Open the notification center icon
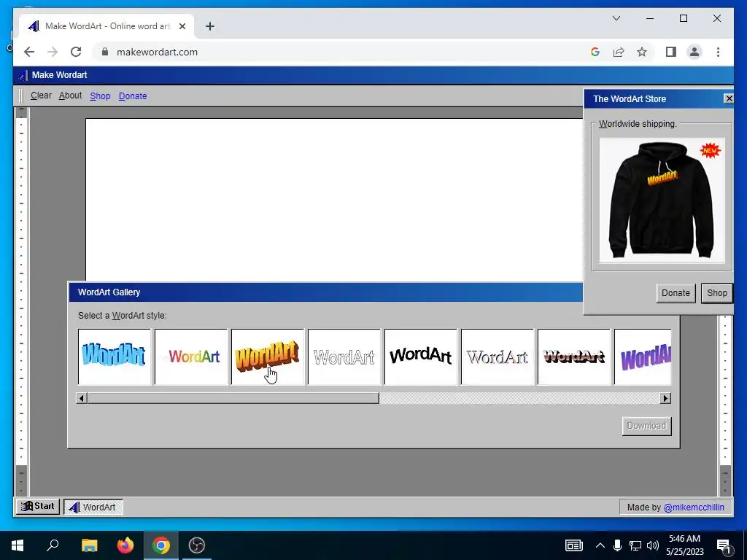The height and width of the screenshot is (560, 747). pos(724,547)
